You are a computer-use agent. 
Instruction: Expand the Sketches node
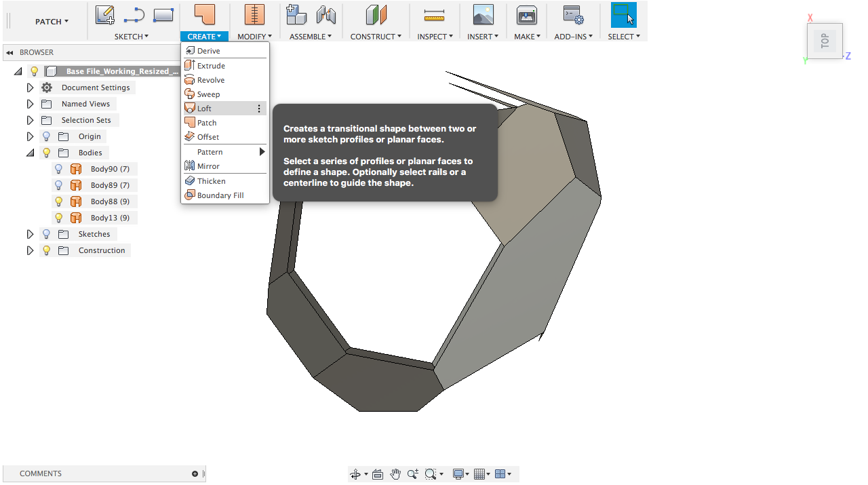(x=30, y=234)
